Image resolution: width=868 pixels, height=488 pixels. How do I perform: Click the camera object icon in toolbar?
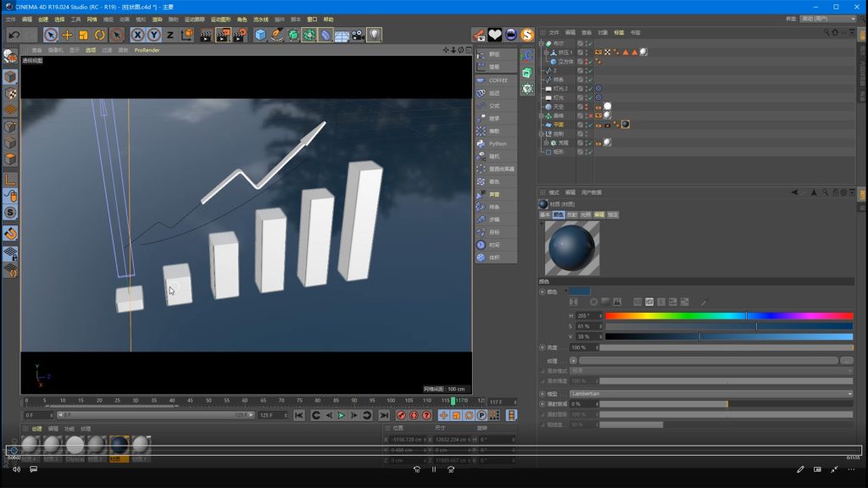pyautogui.click(x=358, y=35)
